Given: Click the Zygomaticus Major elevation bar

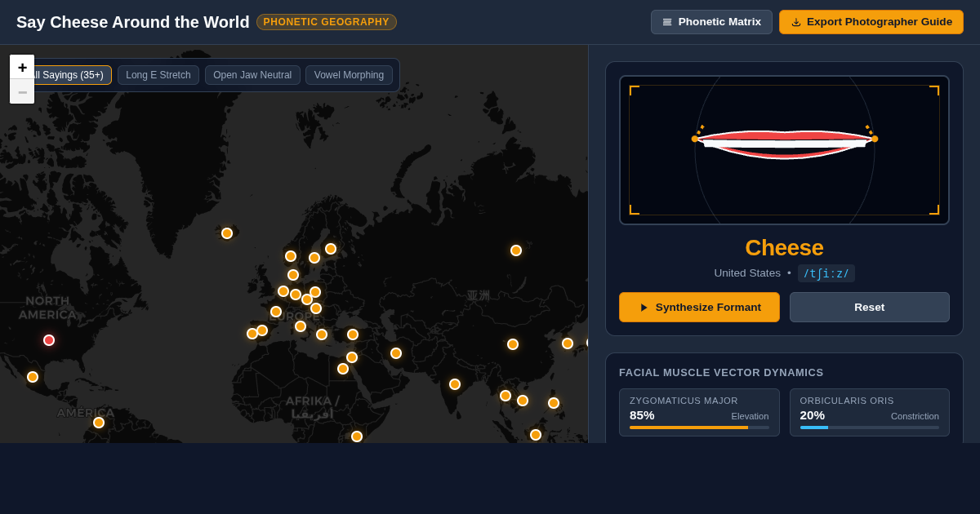Looking at the screenshot, I should (699, 428).
